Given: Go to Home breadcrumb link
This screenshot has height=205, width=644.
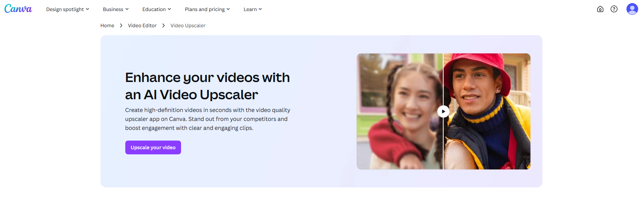Looking at the screenshot, I should tap(107, 25).
